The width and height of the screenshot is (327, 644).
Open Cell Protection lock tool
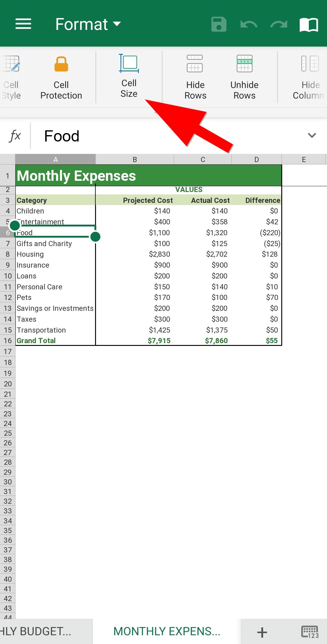61,78
